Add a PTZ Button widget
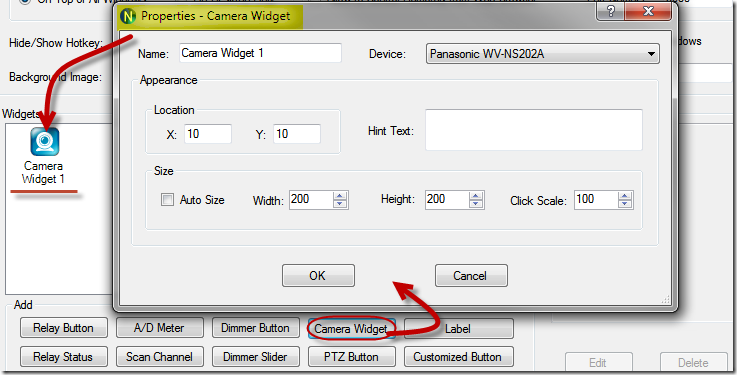Image resolution: width=737 pixels, height=375 pixels. [x=352, y=357]
